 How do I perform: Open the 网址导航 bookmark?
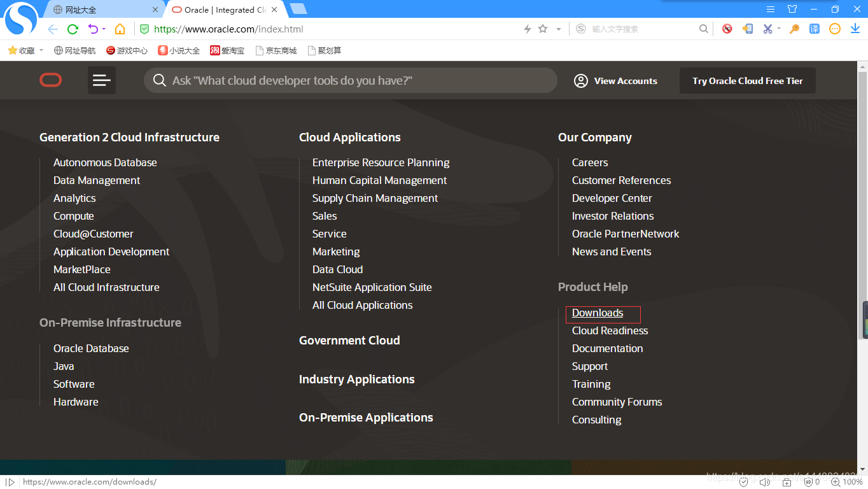(75, 50)
